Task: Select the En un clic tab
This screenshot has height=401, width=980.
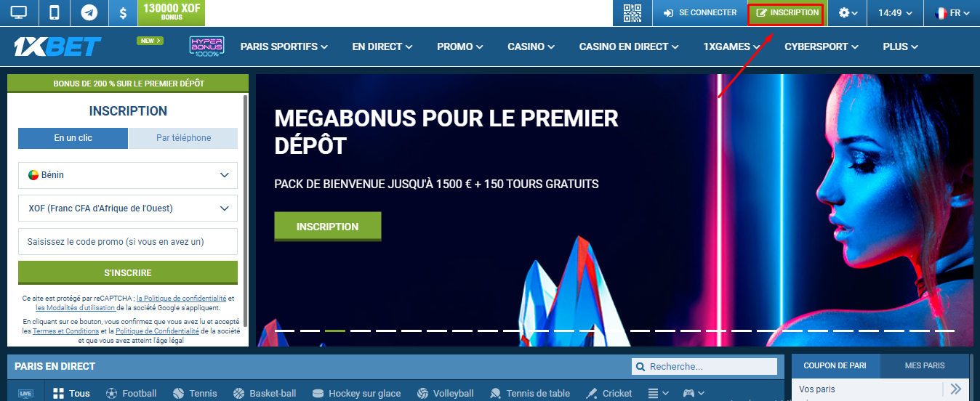Action: [x=73, y=138]
